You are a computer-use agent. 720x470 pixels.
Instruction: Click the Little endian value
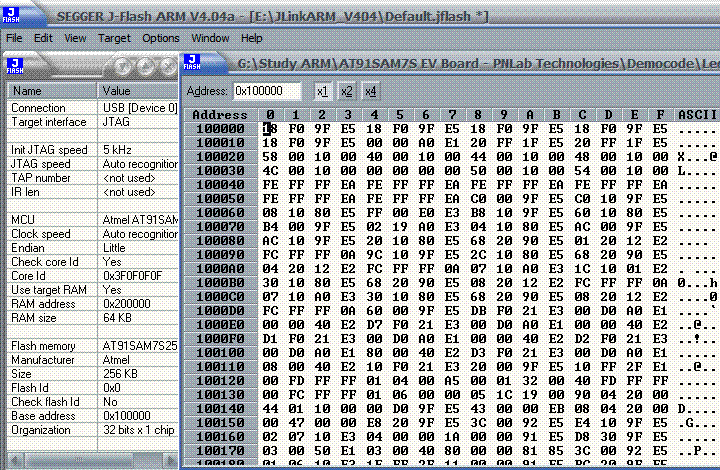[x=114, y=248]
